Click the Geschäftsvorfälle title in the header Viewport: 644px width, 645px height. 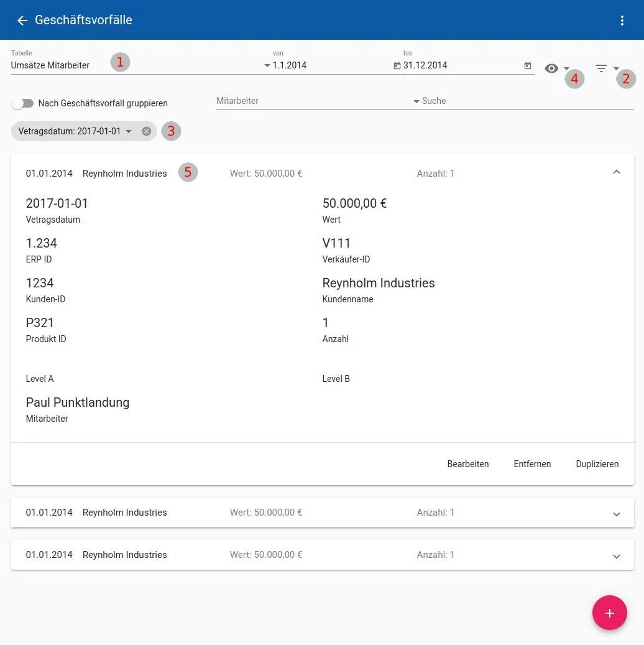pyautogui.click(x=84, y=20)
